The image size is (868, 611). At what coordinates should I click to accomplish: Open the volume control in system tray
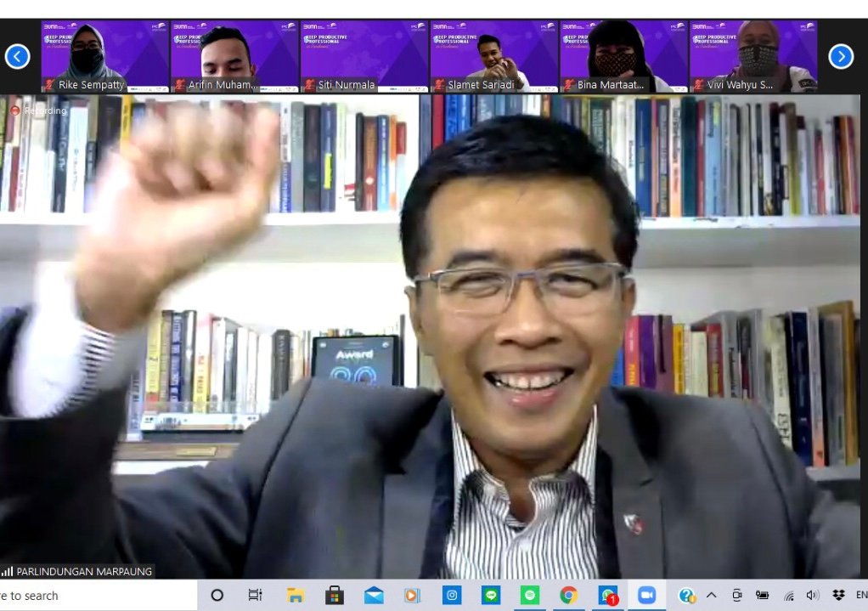pyautogui.click(x=813, y=596)
